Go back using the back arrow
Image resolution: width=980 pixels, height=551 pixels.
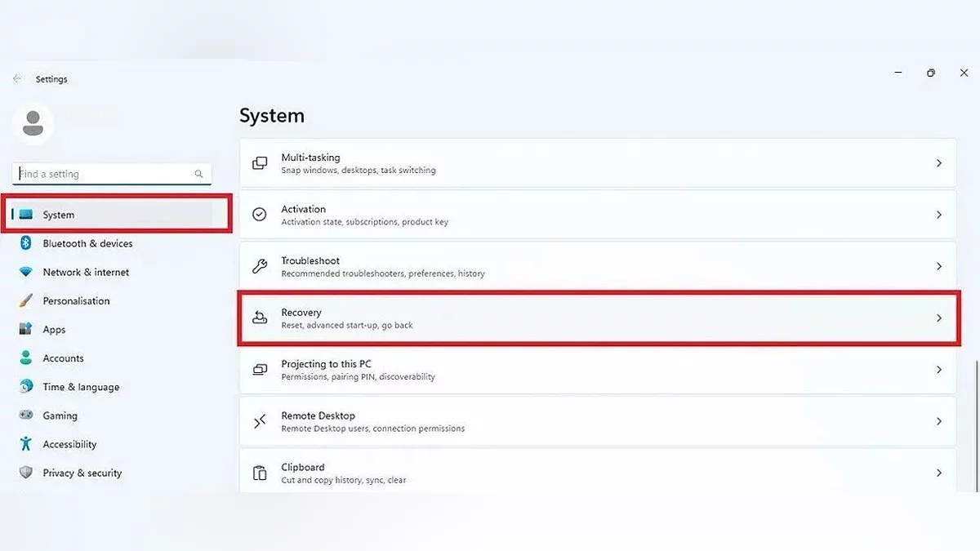click(17, 79)
